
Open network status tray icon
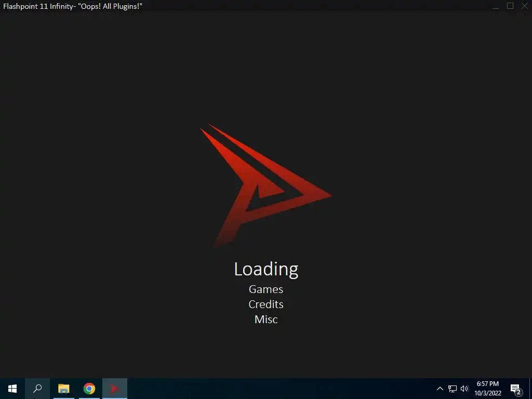[453, 389]
